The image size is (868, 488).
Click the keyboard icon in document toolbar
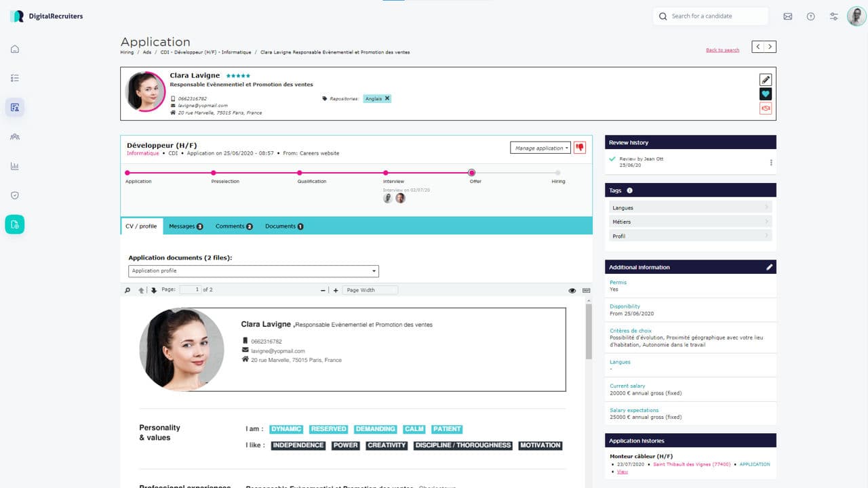[x=586, y=290]
